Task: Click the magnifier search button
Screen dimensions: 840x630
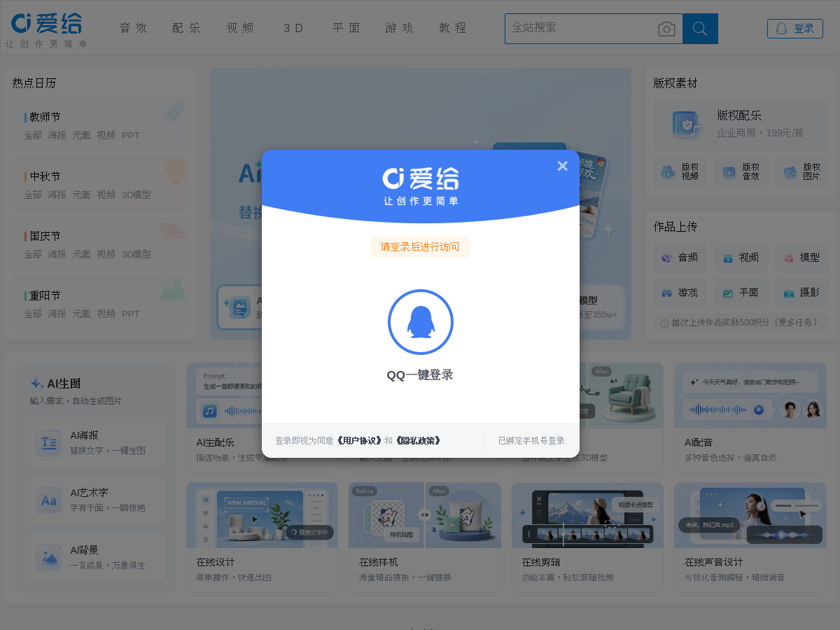Action: (700, 29)
